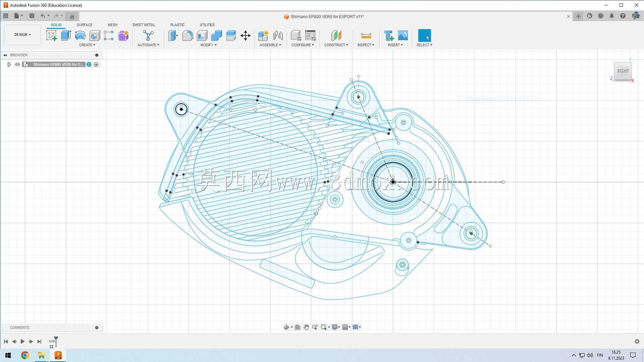Open the DESIGN workspace dropdown
644x362 pixels.
22,35
